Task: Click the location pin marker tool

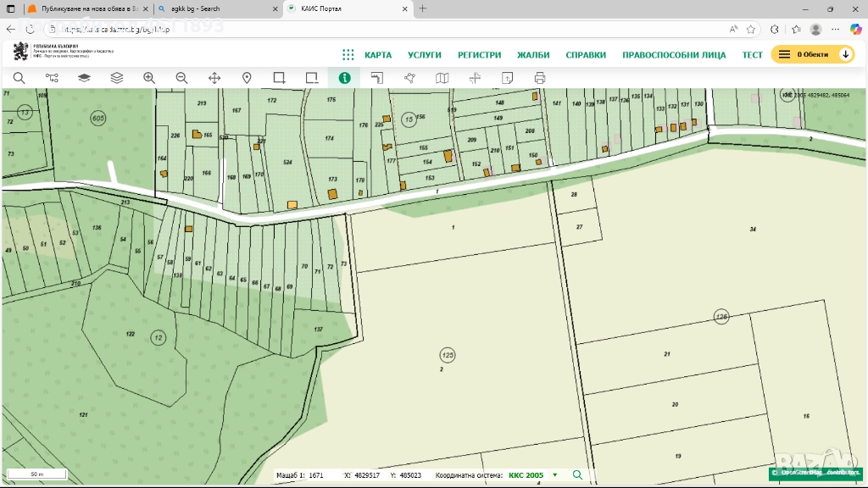Action: (x=247, y=78)
